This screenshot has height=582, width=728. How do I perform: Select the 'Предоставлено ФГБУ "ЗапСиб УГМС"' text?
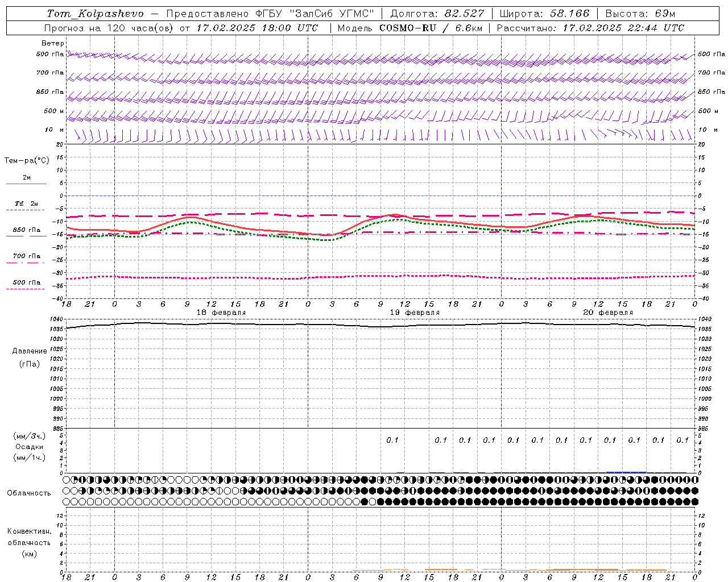tap(270, 14)
